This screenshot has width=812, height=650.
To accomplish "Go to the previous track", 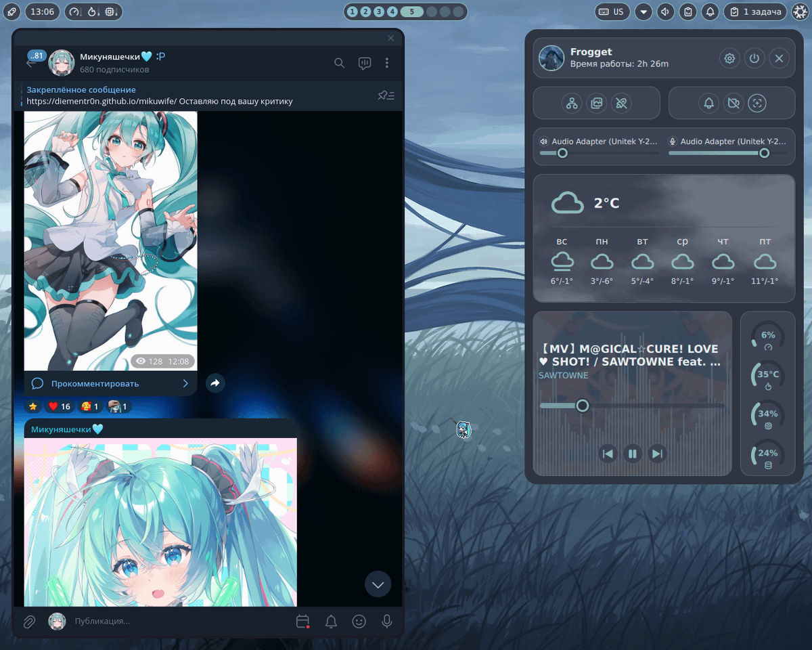I will click(x=608, y=454).
